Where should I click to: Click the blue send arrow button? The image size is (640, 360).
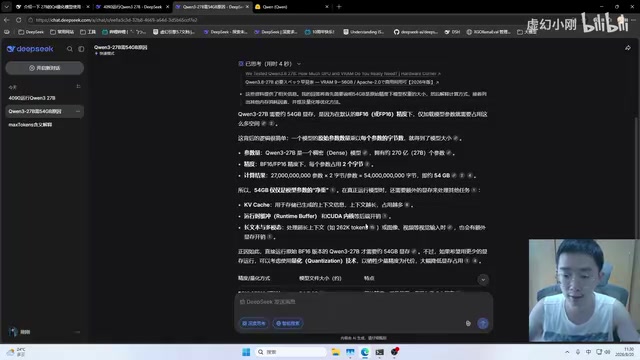(x=483, y=323)
